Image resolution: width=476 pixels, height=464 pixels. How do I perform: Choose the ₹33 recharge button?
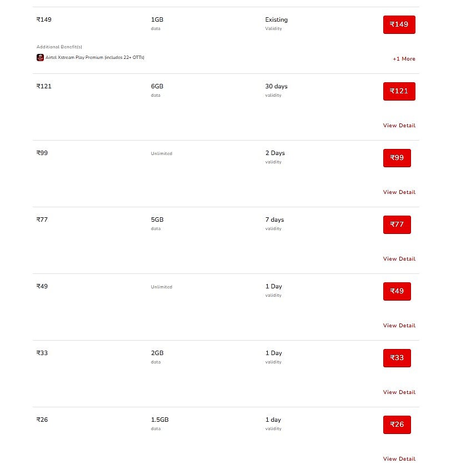click(x=397, y=358)
